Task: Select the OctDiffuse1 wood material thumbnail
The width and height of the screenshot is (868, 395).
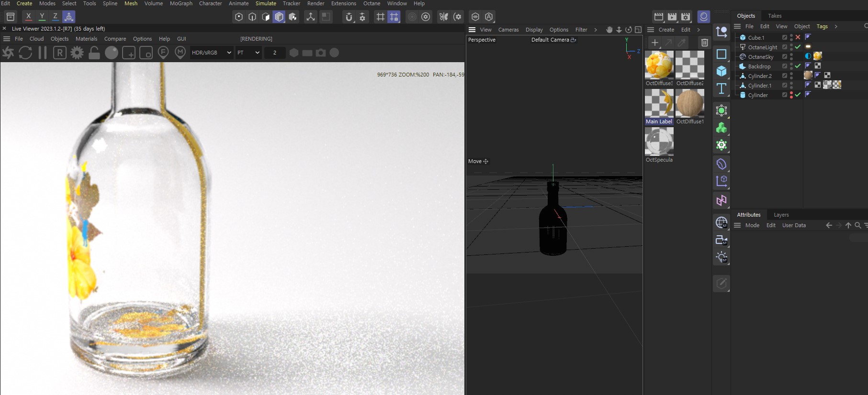Action: (690, 103)
